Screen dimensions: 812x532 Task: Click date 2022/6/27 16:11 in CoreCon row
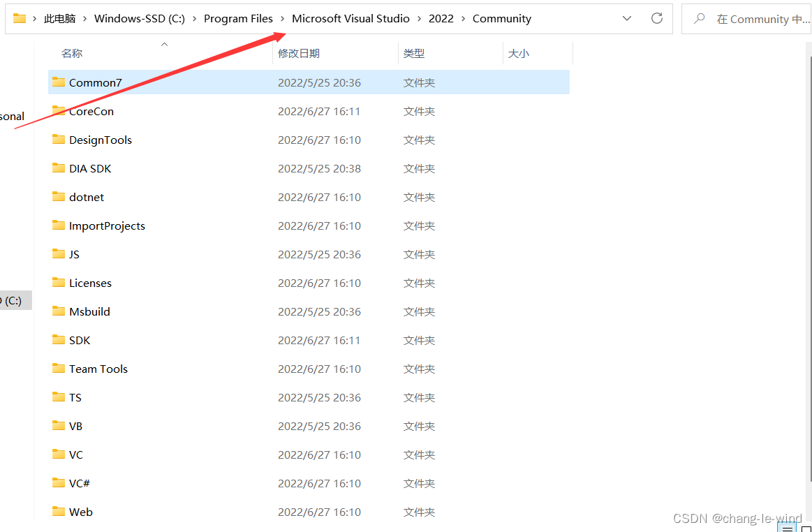(x=319, y=111)
